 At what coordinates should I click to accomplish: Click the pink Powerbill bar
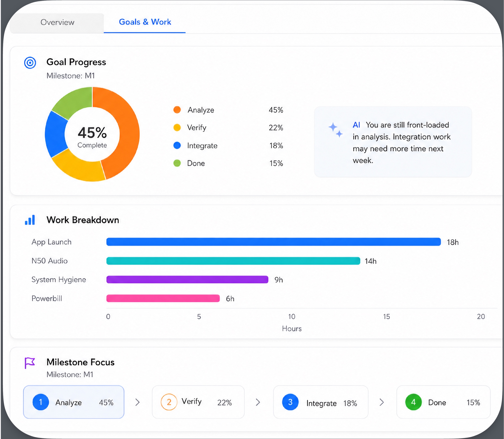(x=163, y=298)
